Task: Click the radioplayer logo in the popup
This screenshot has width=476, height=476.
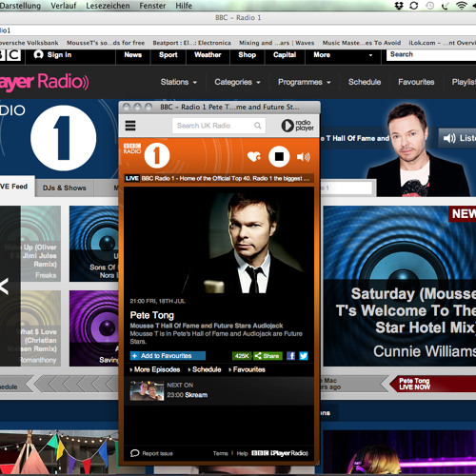Action: [x=297, y=126]
